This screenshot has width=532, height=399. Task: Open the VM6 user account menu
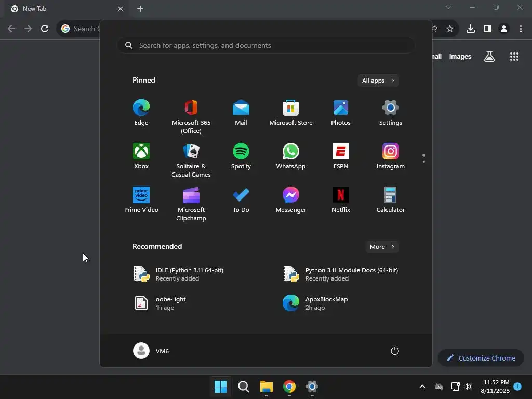(151, 351)
